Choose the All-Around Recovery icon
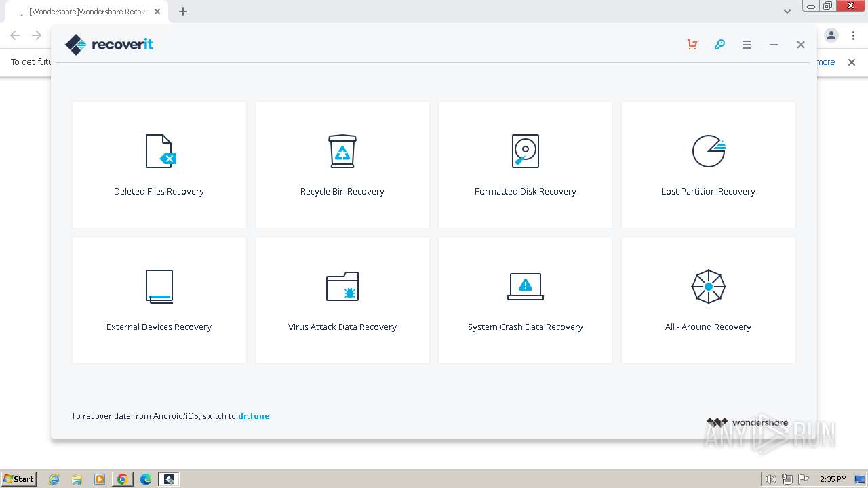The image size is (868, 488). coord(709,286)
